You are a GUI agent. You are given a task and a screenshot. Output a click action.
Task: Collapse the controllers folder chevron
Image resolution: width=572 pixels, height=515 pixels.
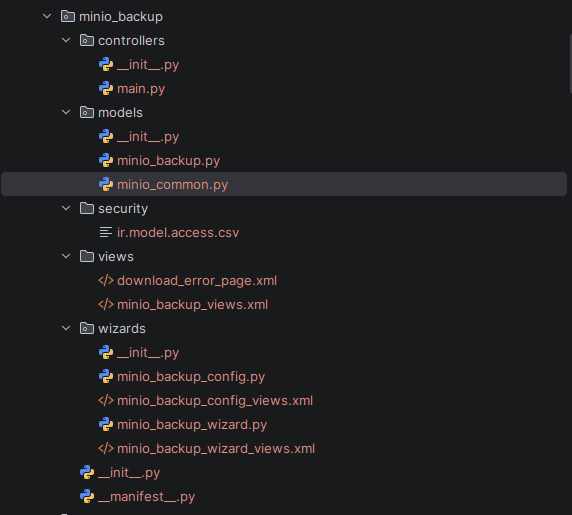coord(66,40)
